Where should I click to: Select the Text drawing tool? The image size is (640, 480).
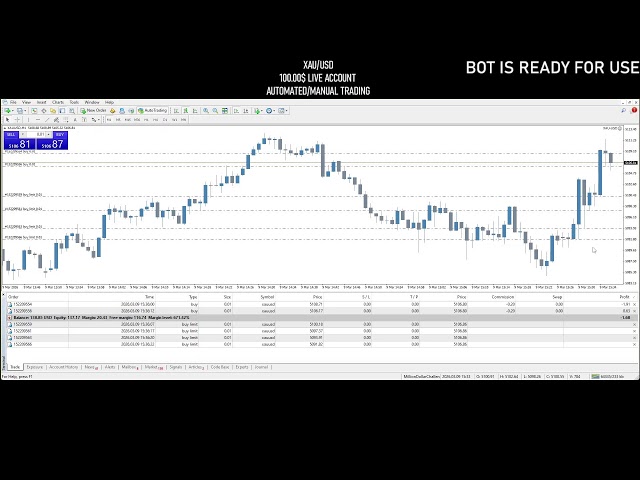coord(75,120)
